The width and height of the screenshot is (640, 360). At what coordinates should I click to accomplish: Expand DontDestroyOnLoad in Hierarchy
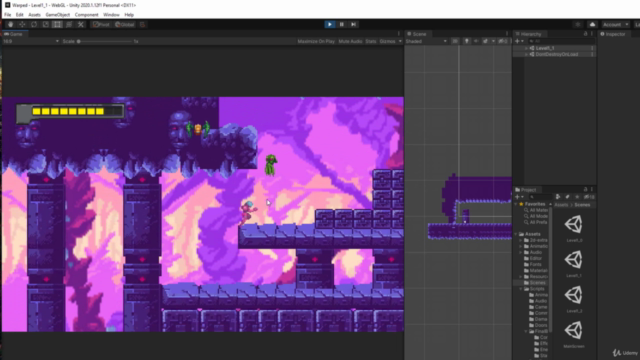(x=527, y=54)
